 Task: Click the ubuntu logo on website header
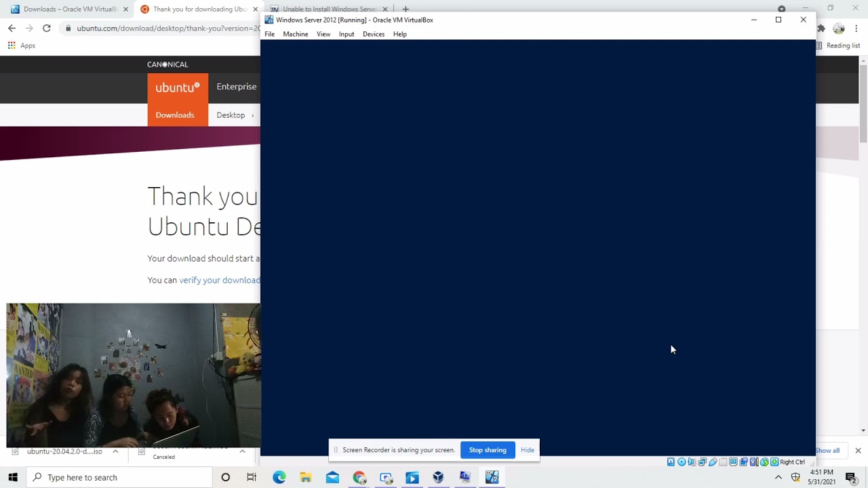178,87
